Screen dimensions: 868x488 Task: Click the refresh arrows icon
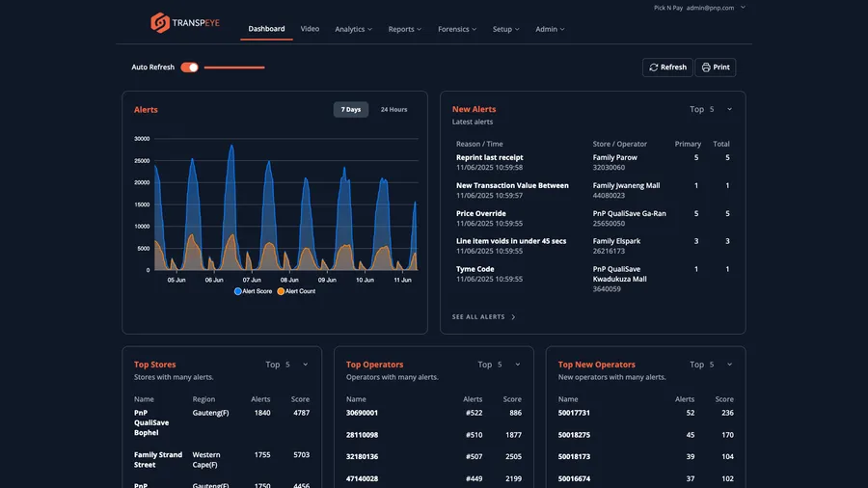[653, 68]
